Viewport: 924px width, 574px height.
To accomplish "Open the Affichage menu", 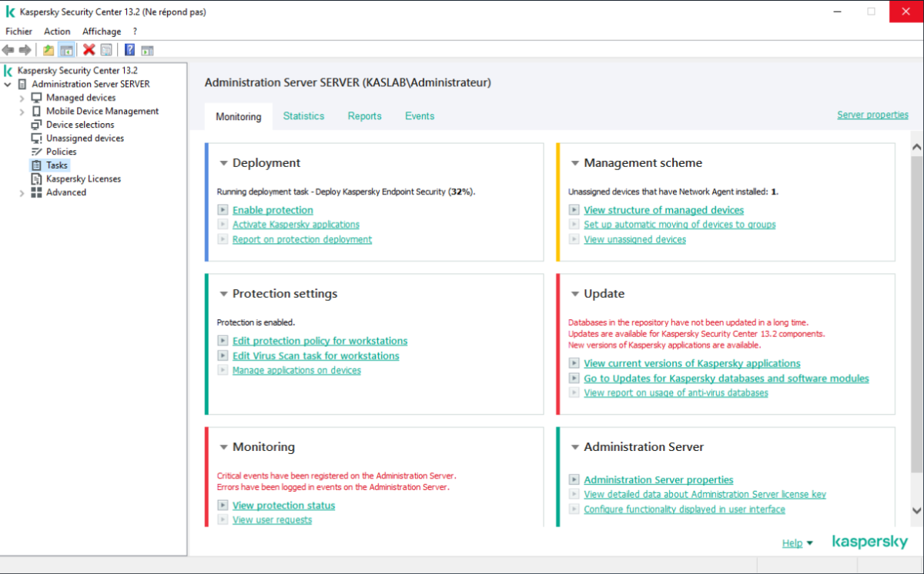I will click(102, 32).
